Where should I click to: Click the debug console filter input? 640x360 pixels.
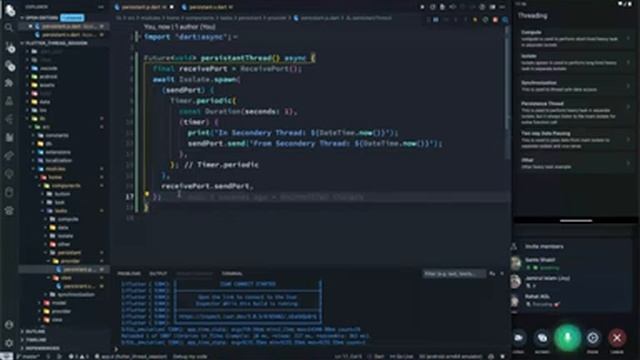tap(454, 274)
